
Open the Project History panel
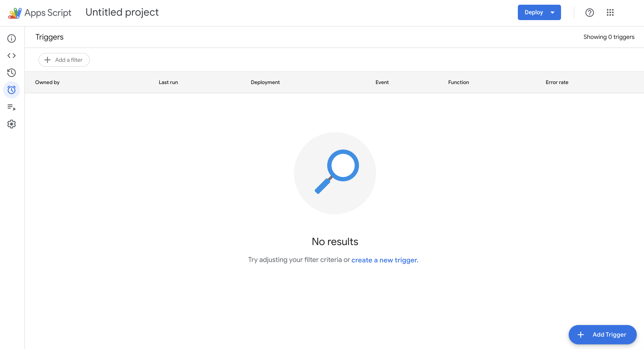click(12, 73)
